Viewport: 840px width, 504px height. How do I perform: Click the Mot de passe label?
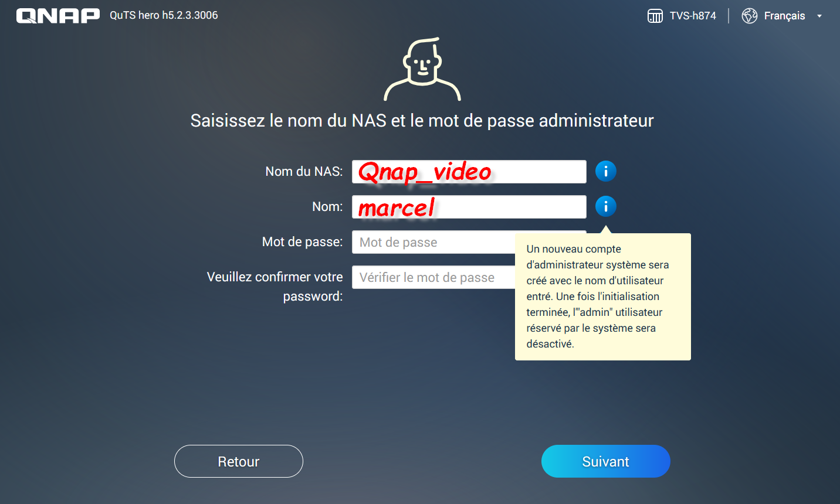302,241
